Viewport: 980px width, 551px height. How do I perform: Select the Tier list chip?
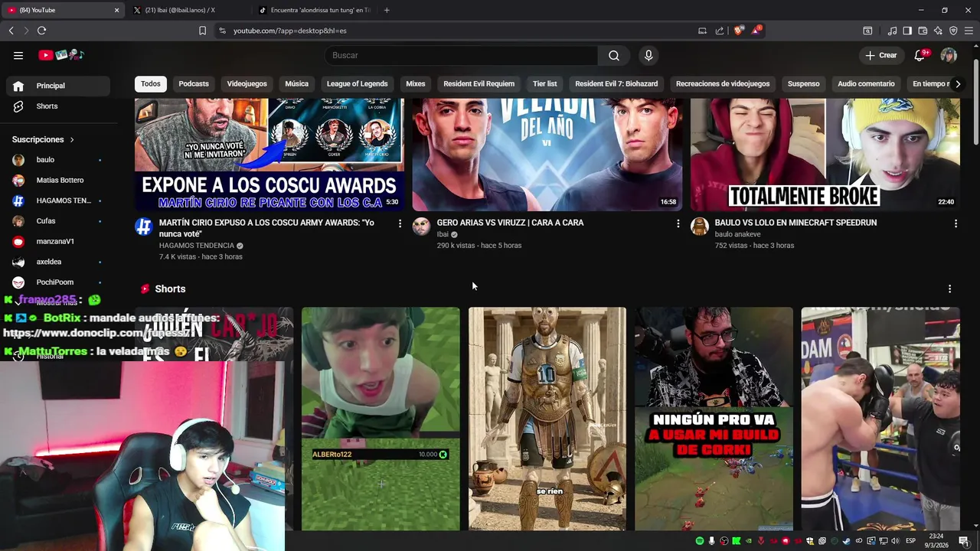coord(545,83)
